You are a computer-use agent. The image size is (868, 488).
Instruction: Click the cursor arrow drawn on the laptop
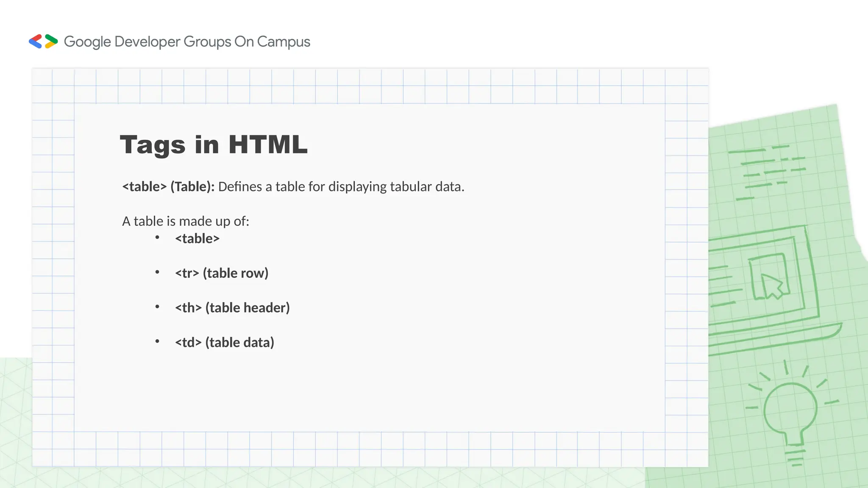point(771,286)
